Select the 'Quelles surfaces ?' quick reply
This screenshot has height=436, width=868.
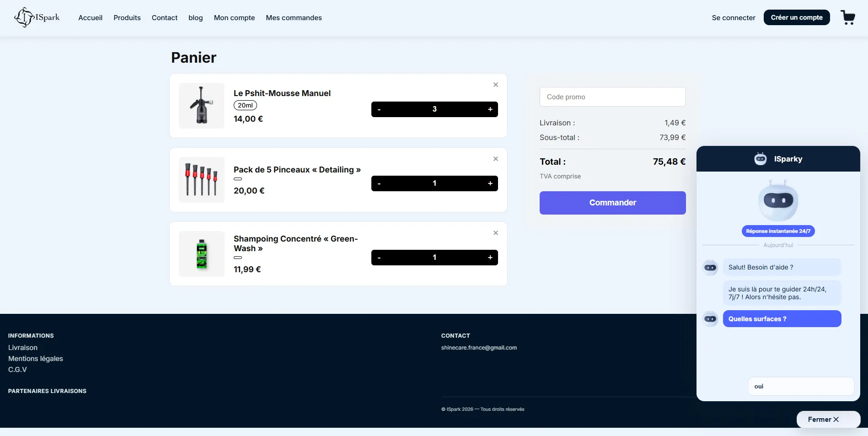point(782,318)
